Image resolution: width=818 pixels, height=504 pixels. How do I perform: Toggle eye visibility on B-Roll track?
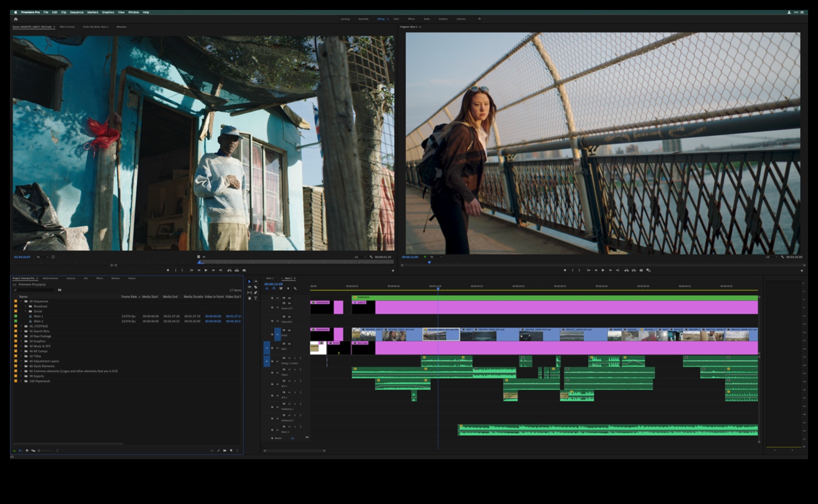[x=289, y=330]
